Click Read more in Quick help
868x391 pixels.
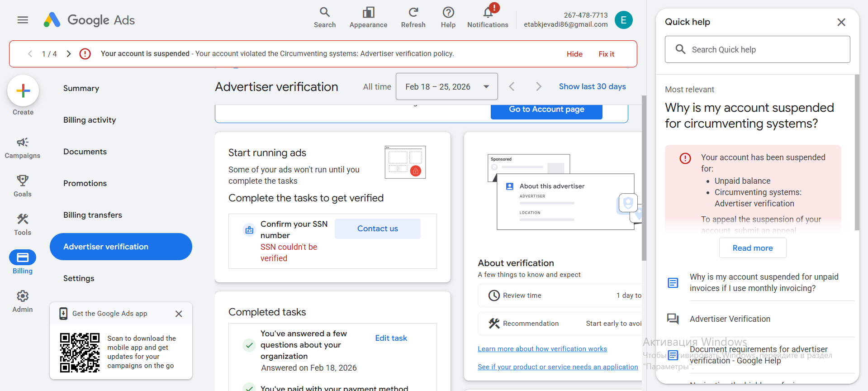click(753, 248)
